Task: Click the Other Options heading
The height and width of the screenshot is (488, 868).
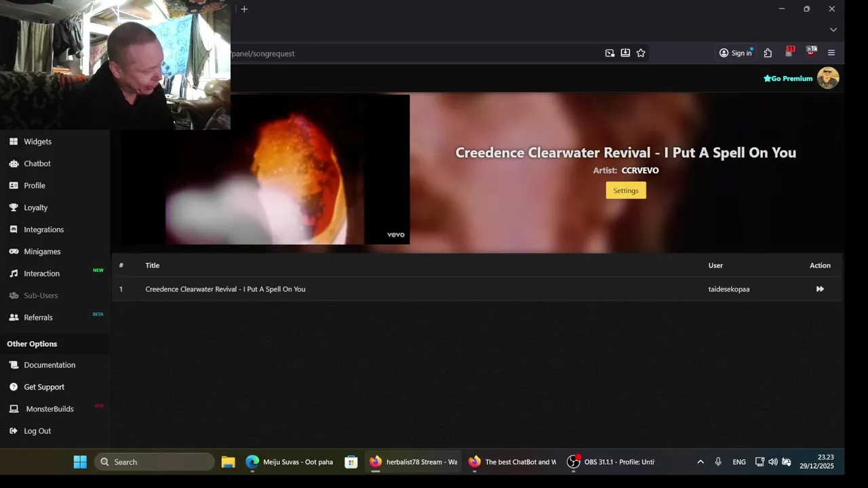Action: pos(32,344)
